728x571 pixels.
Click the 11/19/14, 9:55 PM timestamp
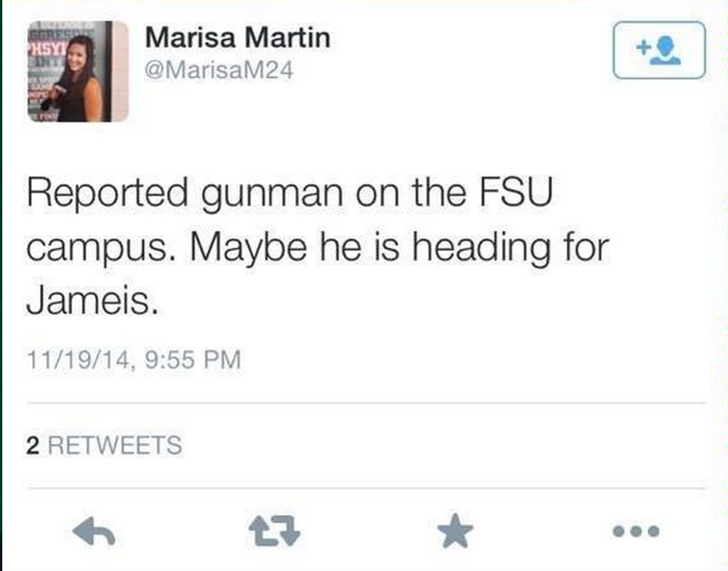[134, 361]
